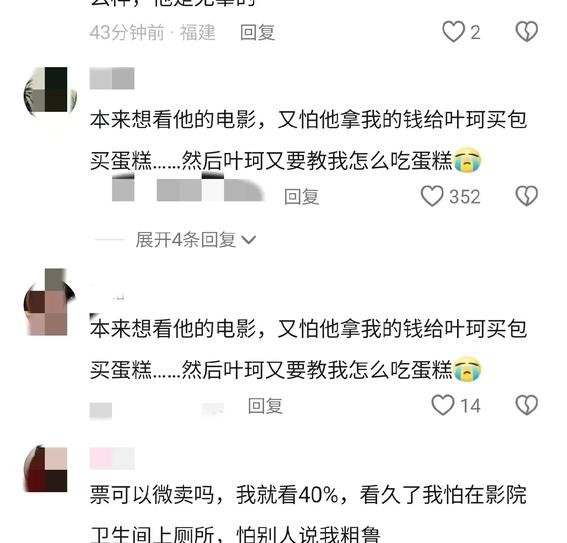Open username above first 本来想看他的电影 comment
Screen dimensions: 567x543
pos(112,78)
